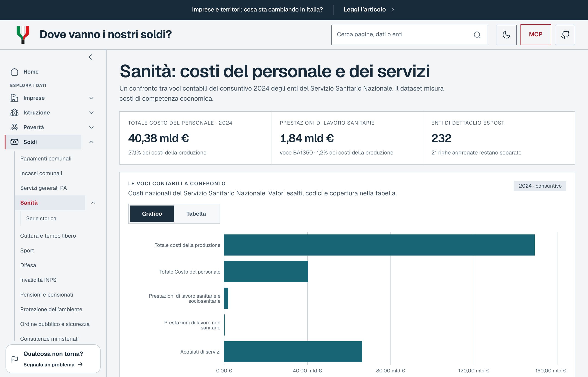Toggle dark mode with moon icon
This screenshot has width=588, height=377.
click(x=506, y=35)
